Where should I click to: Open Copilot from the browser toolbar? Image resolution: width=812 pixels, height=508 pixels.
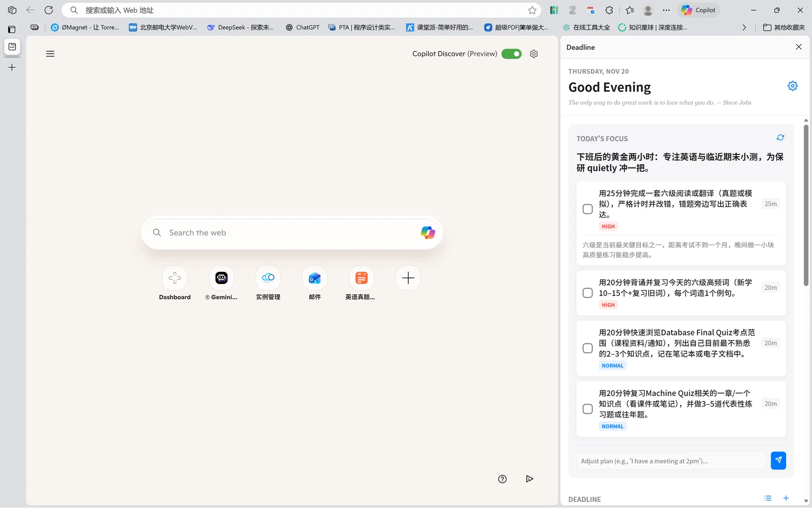click(698, 10)
